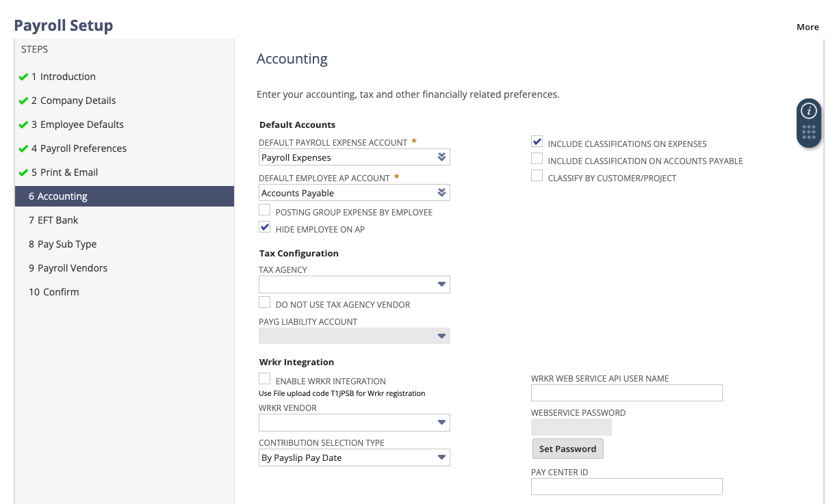Open the info help icon
The image size is (837, 504).
point(809,112)
